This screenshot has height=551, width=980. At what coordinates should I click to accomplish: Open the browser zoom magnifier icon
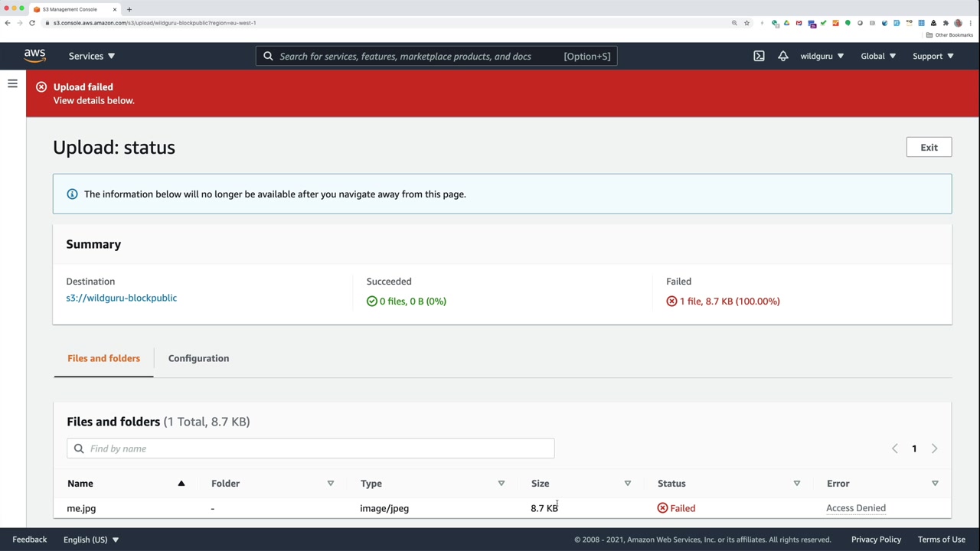734,23
